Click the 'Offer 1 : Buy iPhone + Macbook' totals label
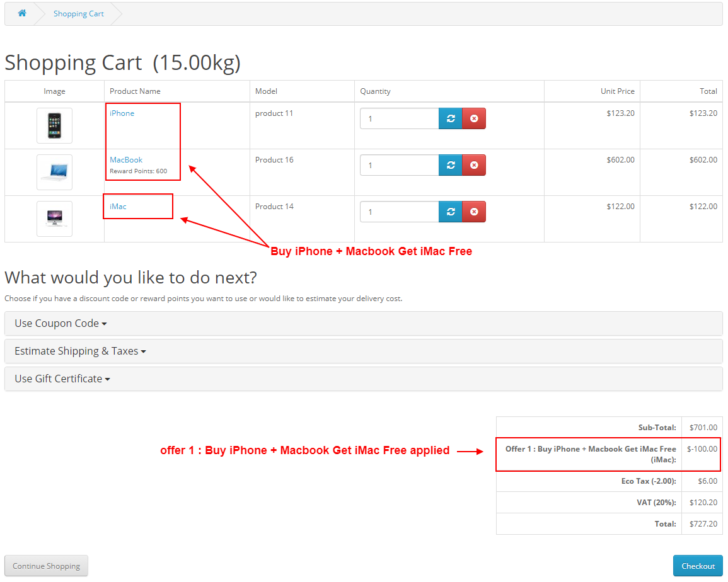Viewport: 728px width, 582px height. 591,454
